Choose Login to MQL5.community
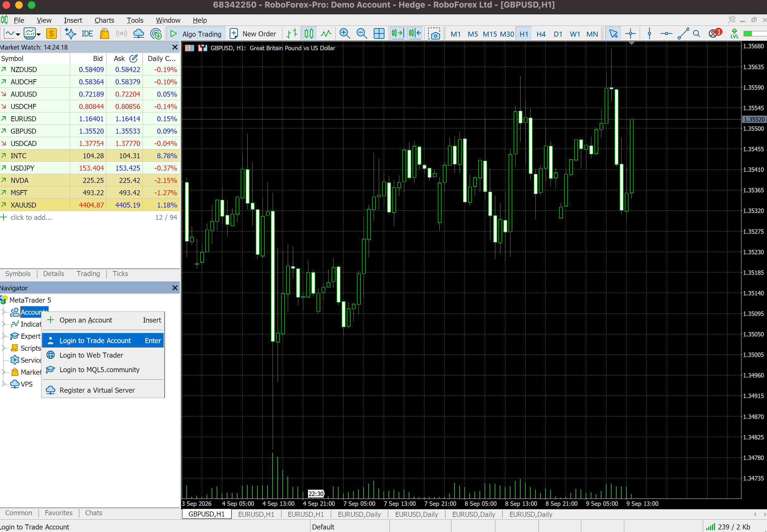This screenshot has width=767, height=532. click(x=103, y=370)
